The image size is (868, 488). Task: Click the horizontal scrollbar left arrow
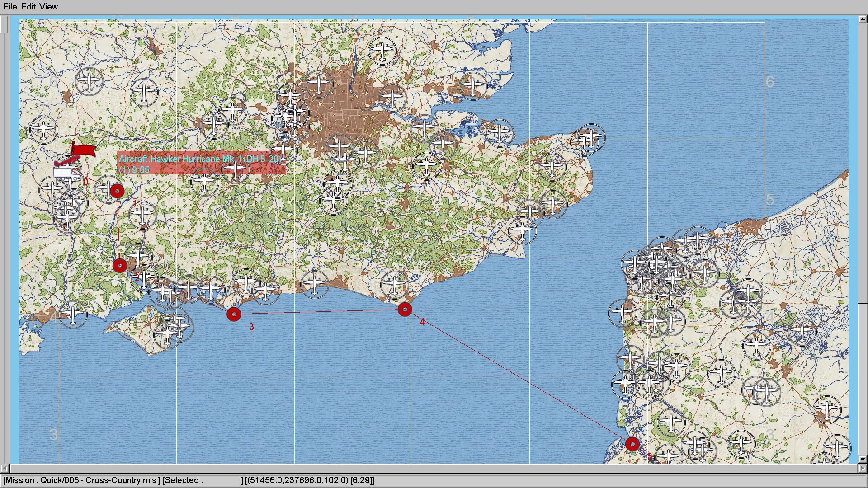tap(4, 468)
